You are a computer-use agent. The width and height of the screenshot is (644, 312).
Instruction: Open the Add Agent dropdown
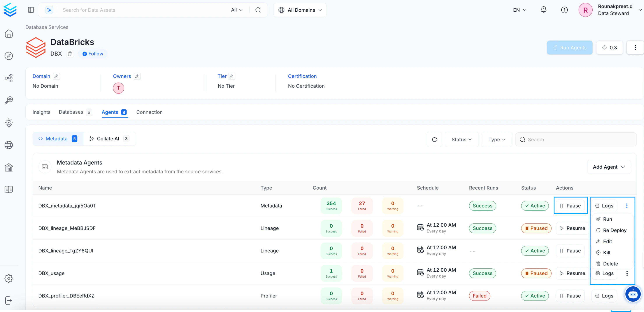click(x=609, y=167)
